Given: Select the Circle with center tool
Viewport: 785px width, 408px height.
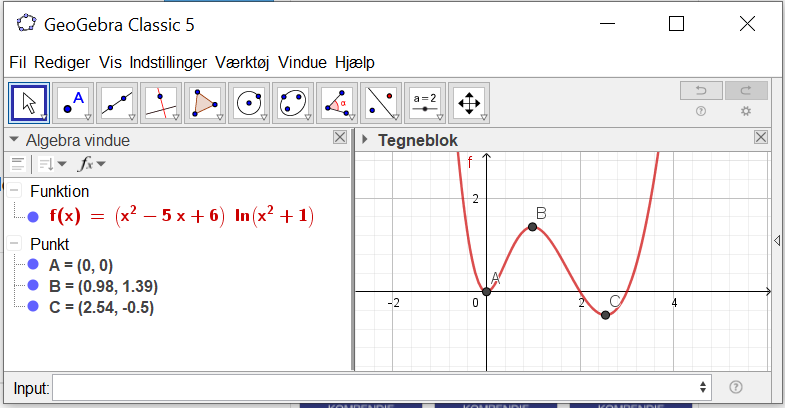Looking at the screenshot, I should 249,103.
